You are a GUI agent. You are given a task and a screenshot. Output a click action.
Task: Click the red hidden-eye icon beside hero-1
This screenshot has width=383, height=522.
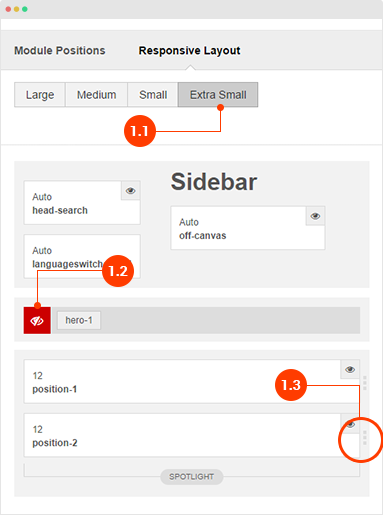(37, 320)
